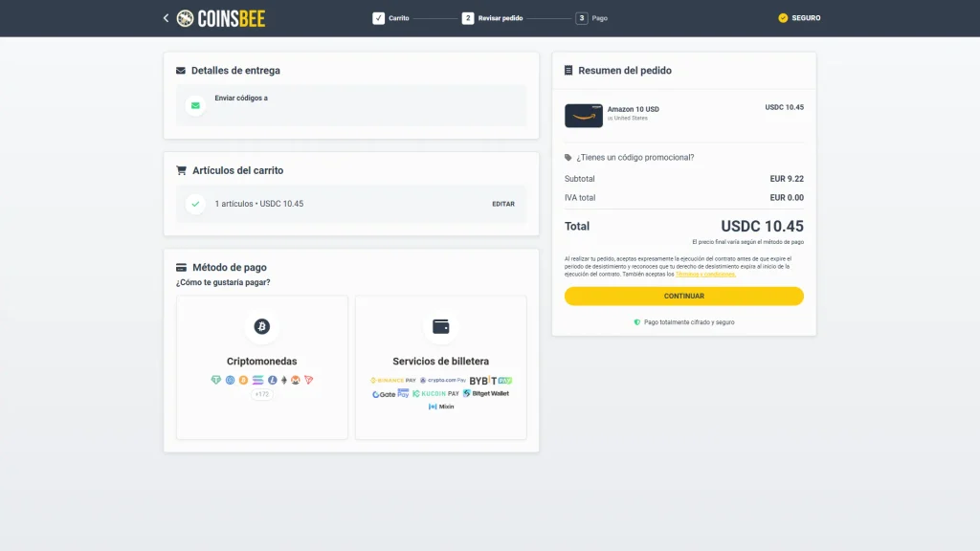Viewport: 980px width, 551px height.
Task: Click the promo tag icon
Action: pyautogui.click(x=568, y=158)
